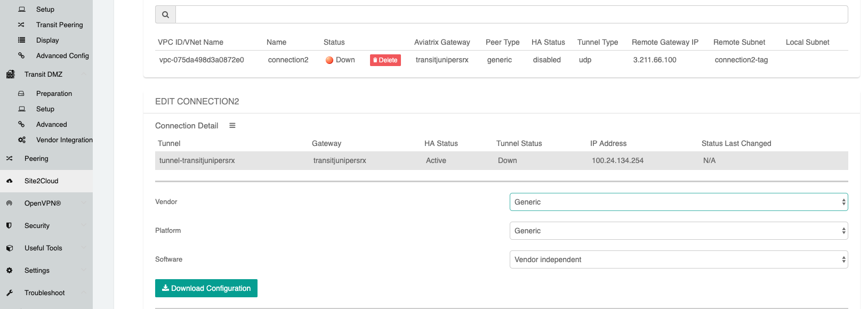Click the Security shield icon

[10, 226]
